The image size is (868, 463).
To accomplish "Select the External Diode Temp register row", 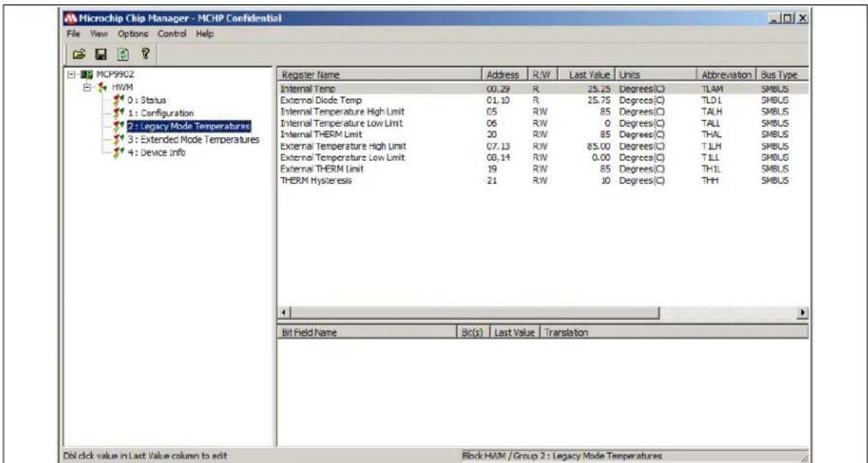I will (x=543, y=100).
